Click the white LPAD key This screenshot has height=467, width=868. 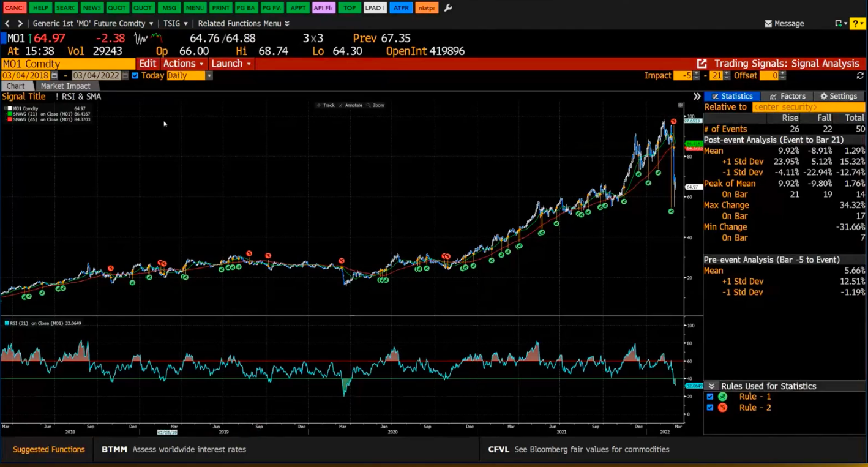(x=375, y=7)
